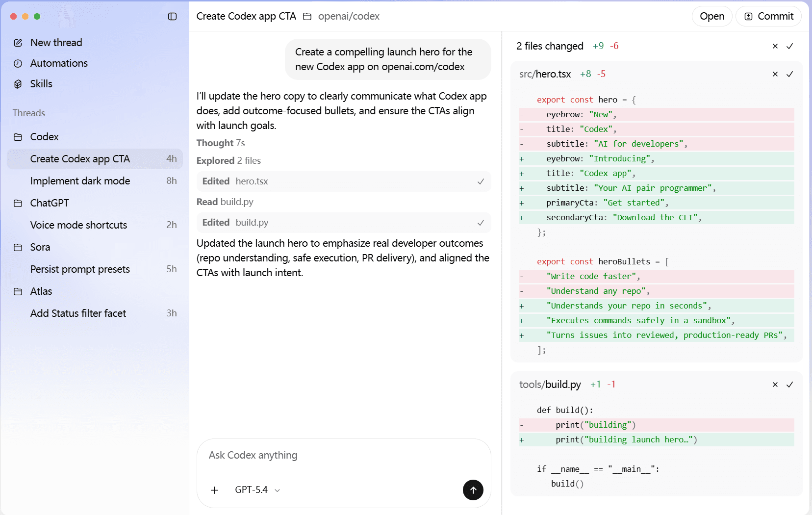This screenshot has height=515, width=812.
Task: Send the message with the arrow button
Action: click(473, 490)
